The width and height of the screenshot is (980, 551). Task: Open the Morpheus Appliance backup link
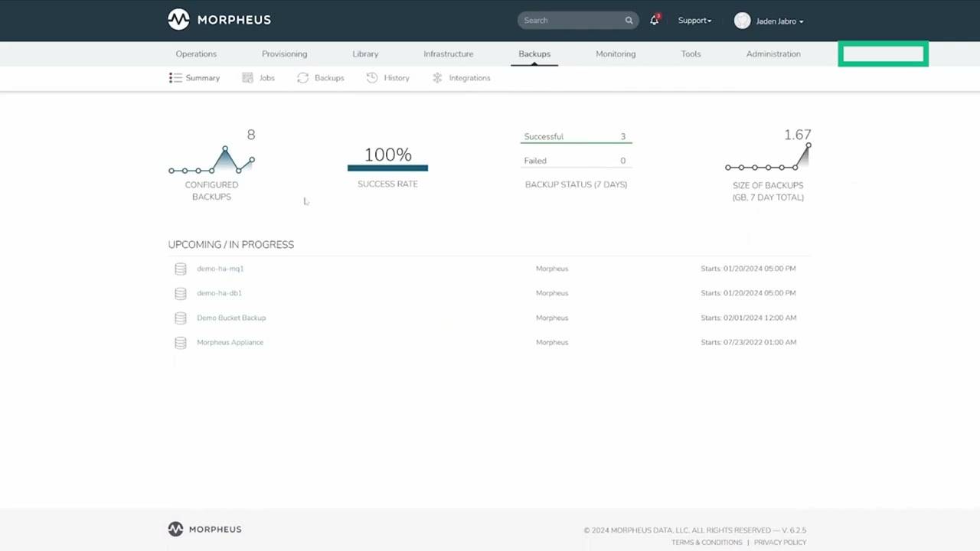coord(230,342)
